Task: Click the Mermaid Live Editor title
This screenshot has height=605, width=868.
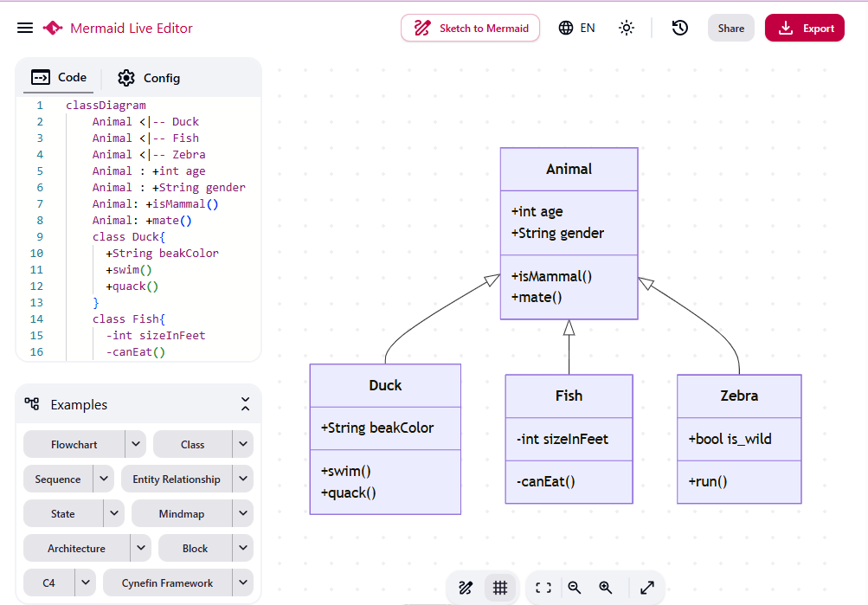Action: click(132, 29)
